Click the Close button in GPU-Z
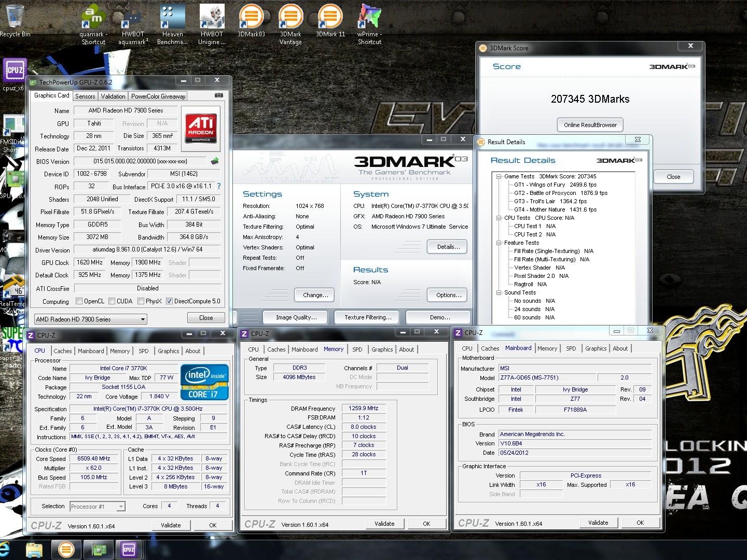 coord(206,318)
